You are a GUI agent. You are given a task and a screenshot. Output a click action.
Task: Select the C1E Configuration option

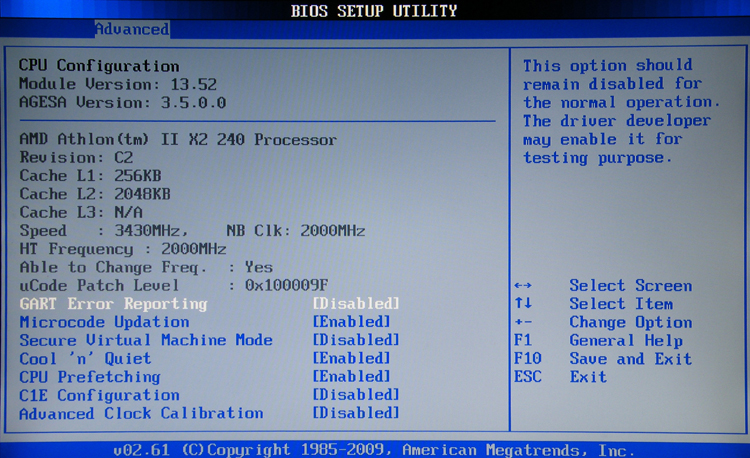tap(99, 395)
